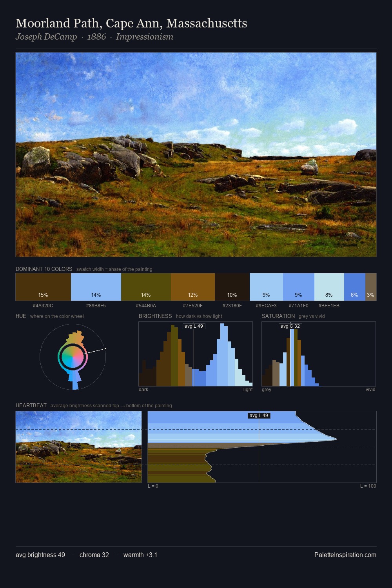Click the year 1886
This screenshot has height=588, width=392.
[x=96, y=37]
